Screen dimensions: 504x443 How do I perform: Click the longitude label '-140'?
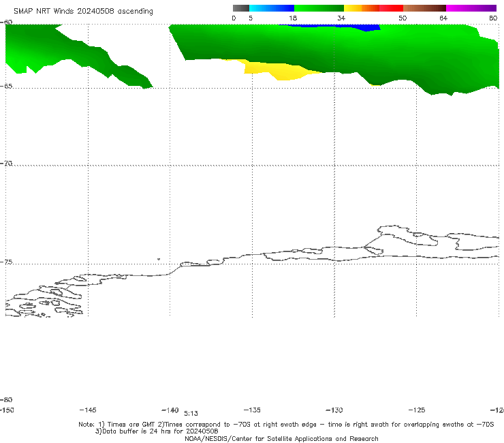[170, 410]
